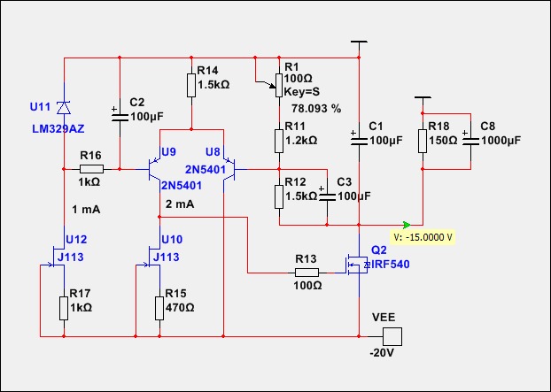Select the C2 100µF capacitor symbol

point(120,116)
